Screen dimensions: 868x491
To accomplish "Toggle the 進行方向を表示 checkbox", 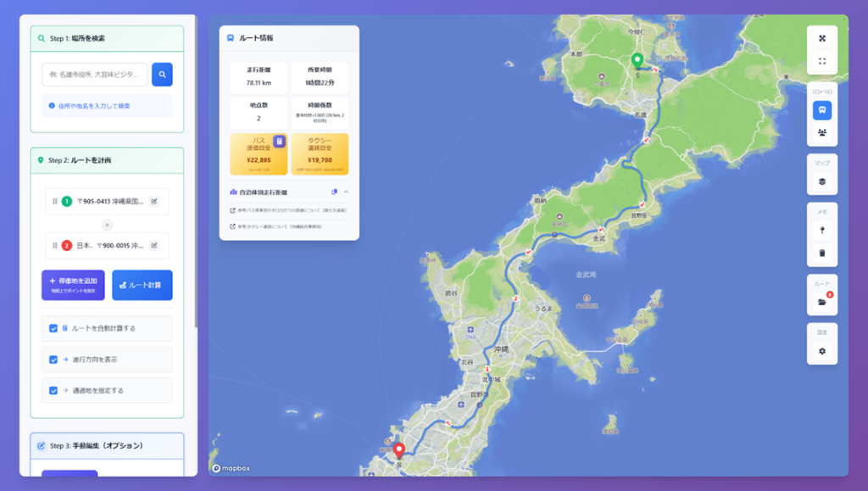I will tap(53, 360).
